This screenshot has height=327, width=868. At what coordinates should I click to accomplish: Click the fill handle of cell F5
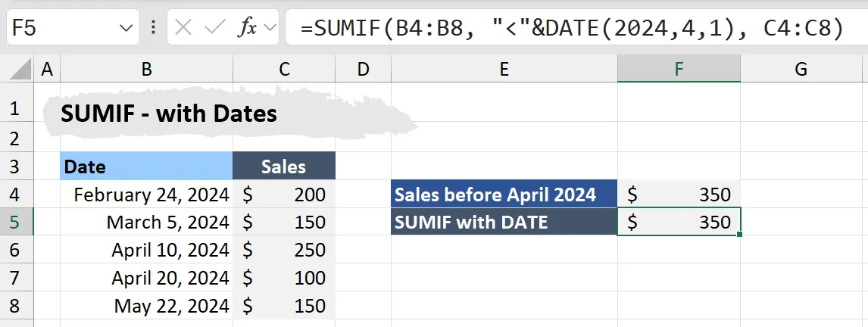click(x=739, y=235)
